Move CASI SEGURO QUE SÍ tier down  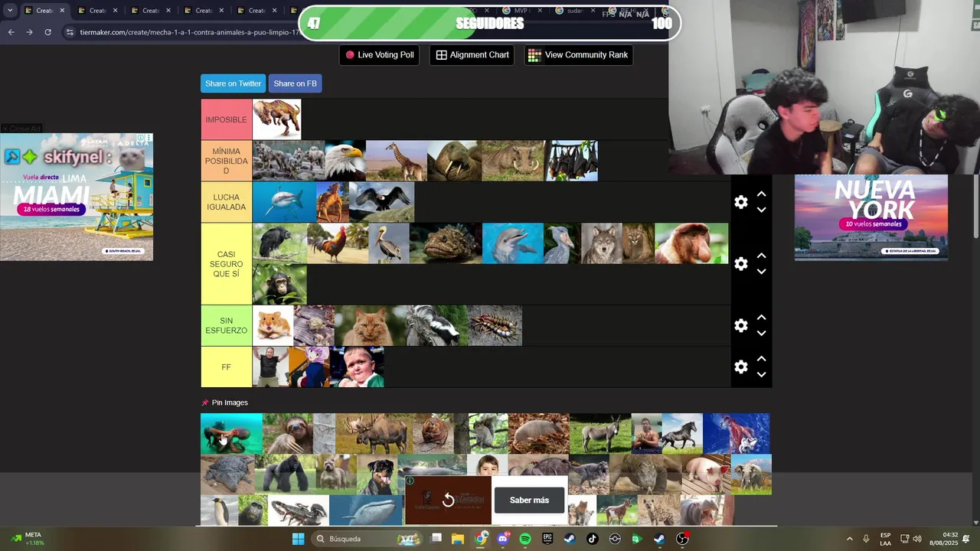[761, 272]
